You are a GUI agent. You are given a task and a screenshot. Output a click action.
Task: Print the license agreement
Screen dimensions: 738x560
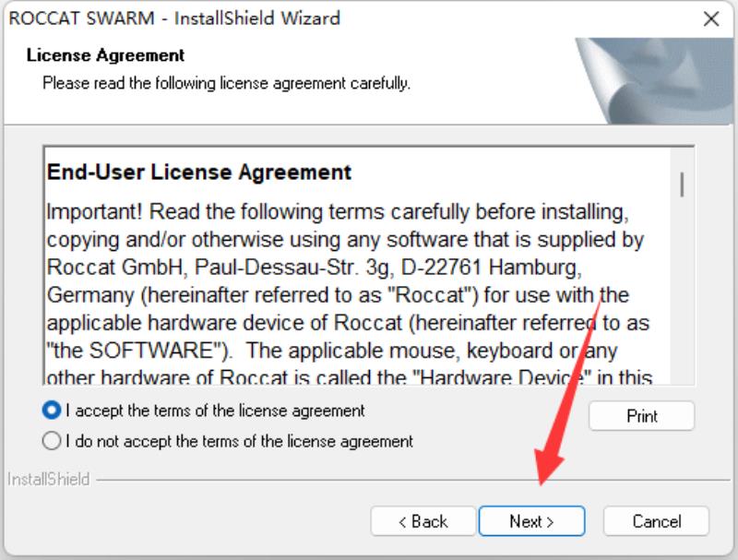coord(641,415)
